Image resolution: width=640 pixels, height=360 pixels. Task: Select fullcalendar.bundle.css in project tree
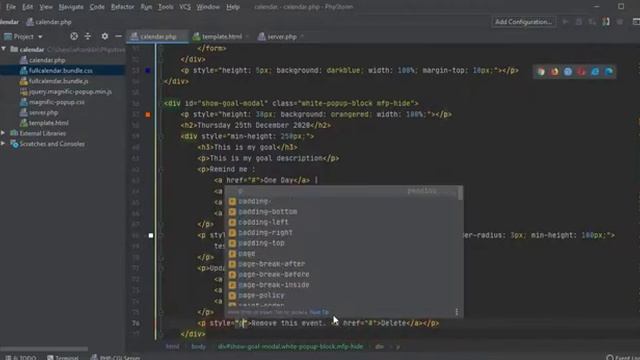(x=60, y=71)
